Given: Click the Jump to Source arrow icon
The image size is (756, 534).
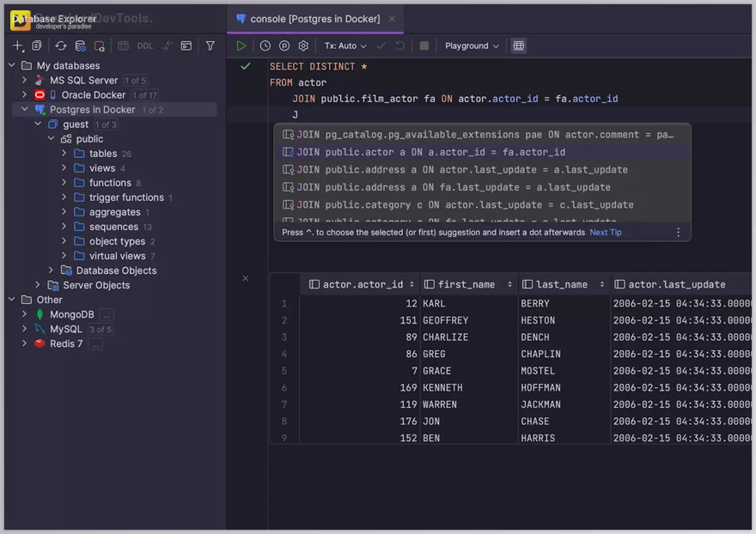Looking at the screenshot, I should point(167,46).
